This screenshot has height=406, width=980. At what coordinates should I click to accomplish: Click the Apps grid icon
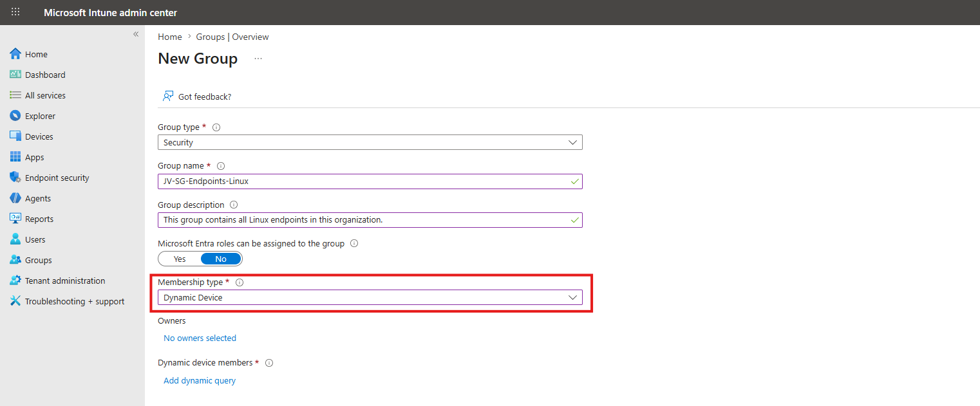coord(15,157)
